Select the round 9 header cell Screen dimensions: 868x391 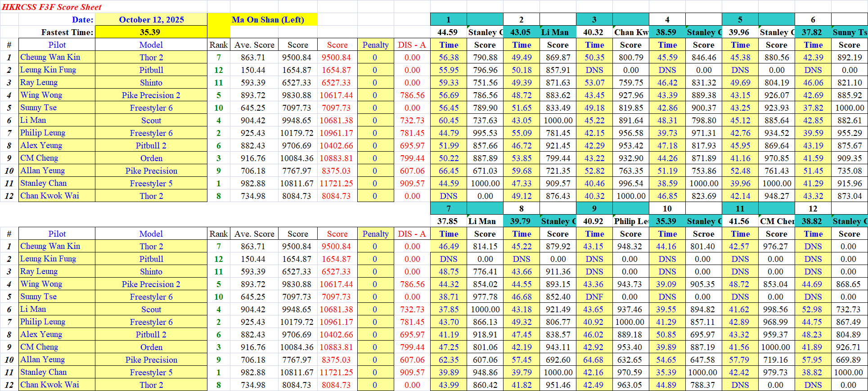[594, 208]
